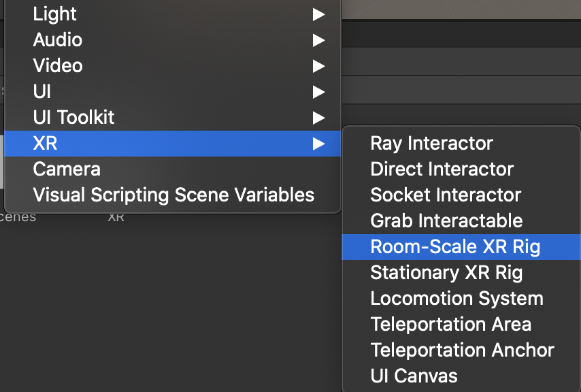581x392 pixels.
Task: Open the Light submenu
Action: 172,14
